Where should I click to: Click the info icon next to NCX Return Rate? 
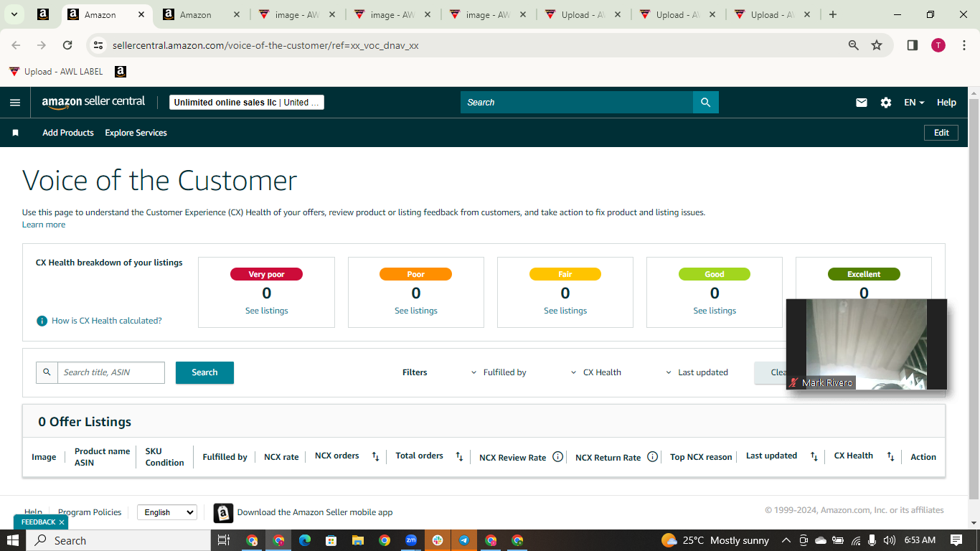(x=652, y=456)
